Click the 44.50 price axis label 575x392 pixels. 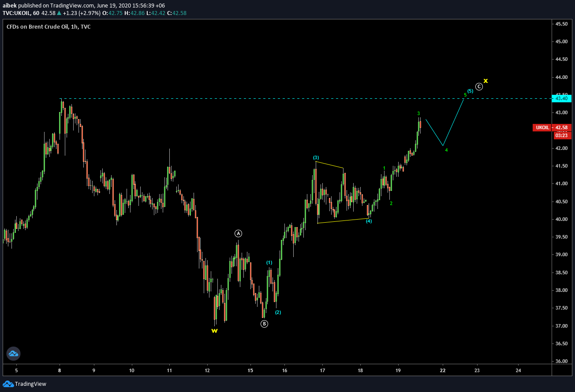(x=561, y=59)
